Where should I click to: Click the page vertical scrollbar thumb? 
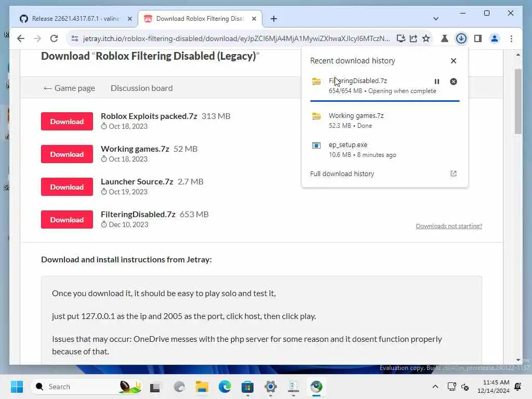click(x=518, y=102)
